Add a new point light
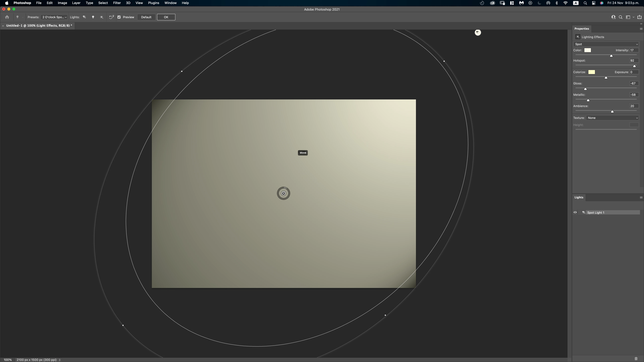This screenshot has height=362, width=644. pos(93,17)
